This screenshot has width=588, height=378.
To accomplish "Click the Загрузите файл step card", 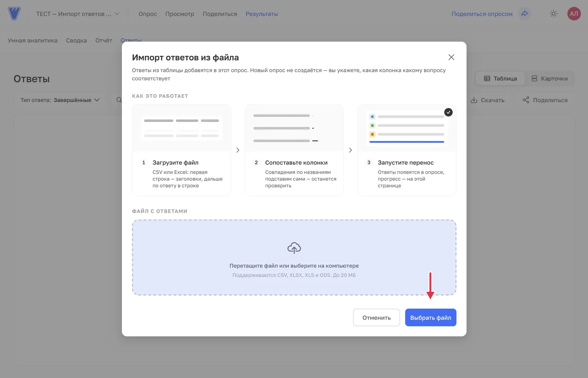I will coord(182,150).
